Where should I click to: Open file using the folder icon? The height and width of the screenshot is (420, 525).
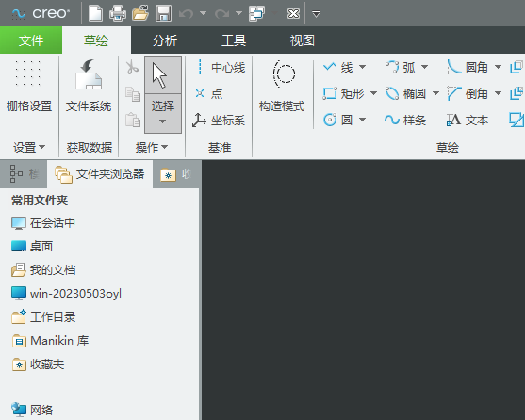tap(140, 13)
